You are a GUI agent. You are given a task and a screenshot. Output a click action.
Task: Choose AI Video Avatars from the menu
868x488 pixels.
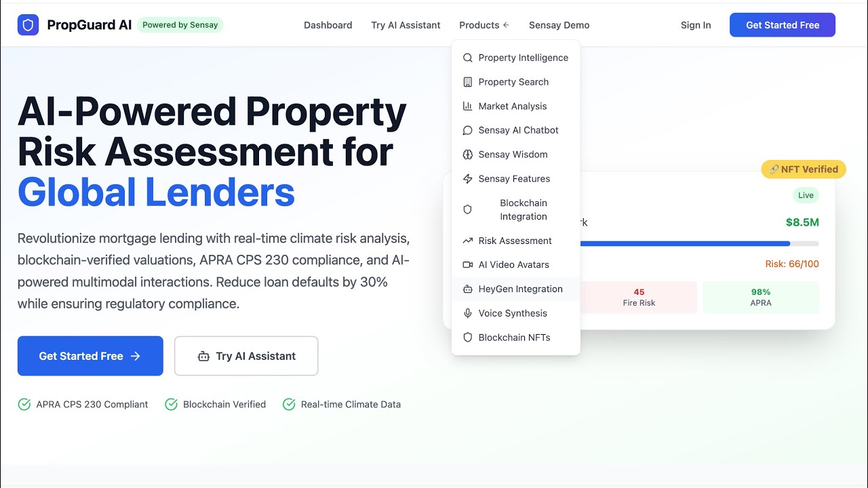(516, 265)
